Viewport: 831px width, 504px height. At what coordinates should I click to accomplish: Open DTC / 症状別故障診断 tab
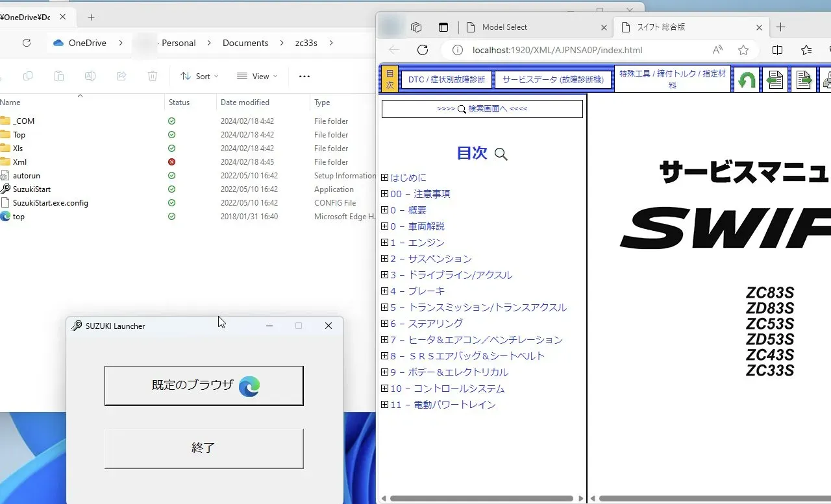[447, 80]
